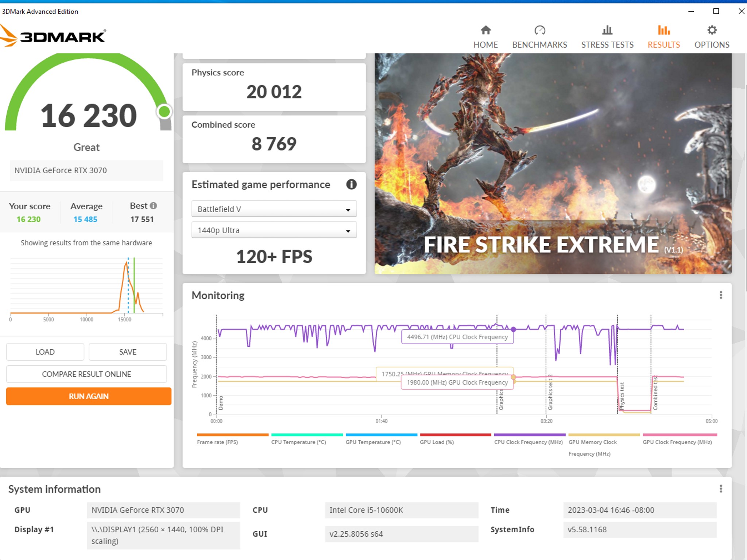Viewport: 747px width, 560px height.
Task: Switch to the Results tab
Action: click(663, 37)
